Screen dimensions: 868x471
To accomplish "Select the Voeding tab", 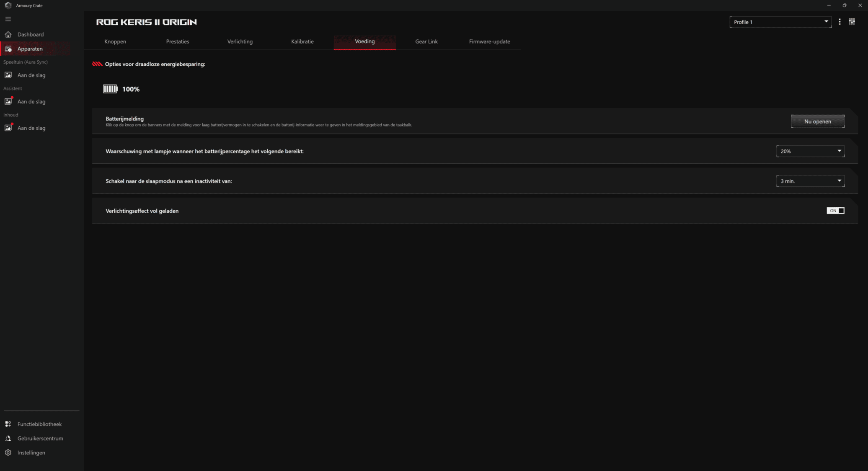I will [365, 41].
